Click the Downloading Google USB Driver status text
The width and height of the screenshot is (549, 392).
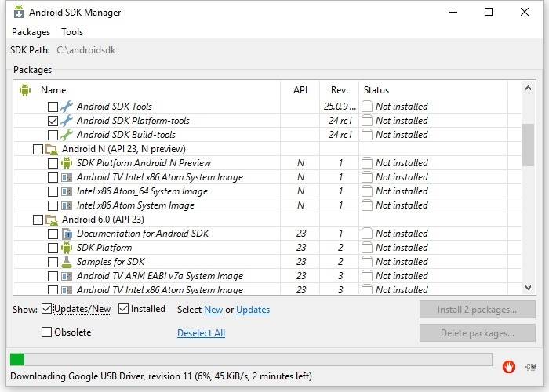pos(161,376)
